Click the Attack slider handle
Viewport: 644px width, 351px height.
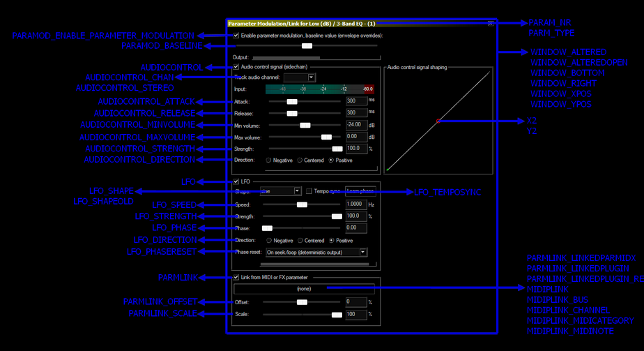[292, 101]
